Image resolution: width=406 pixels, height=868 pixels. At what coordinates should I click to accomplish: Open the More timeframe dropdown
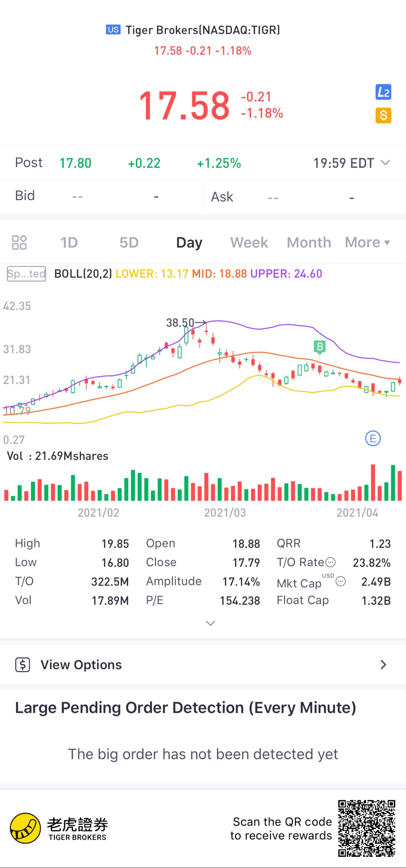click(367, 242)
